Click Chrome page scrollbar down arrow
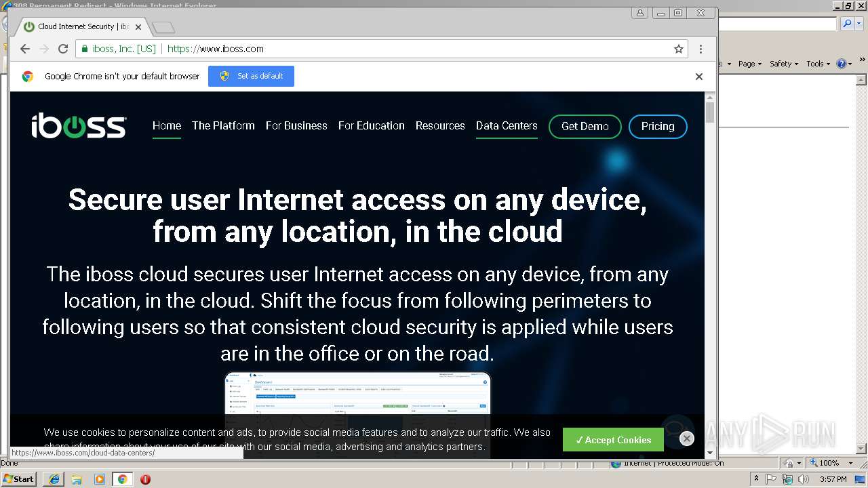Image resolution: width=868 pixels, height=488 pixels. pos(710,453)
